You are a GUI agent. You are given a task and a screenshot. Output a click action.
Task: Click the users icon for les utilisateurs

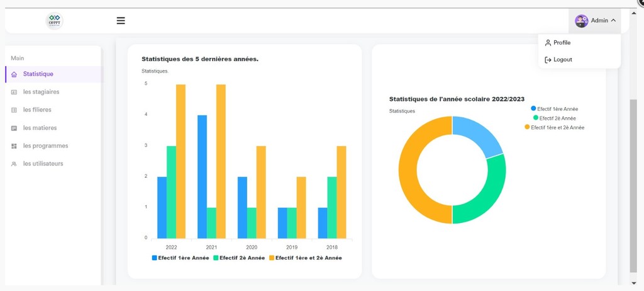point(14,164)
